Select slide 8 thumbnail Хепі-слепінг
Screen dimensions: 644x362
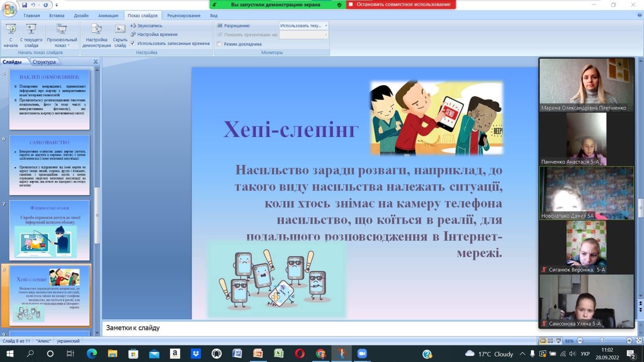[x=50, y=296]
